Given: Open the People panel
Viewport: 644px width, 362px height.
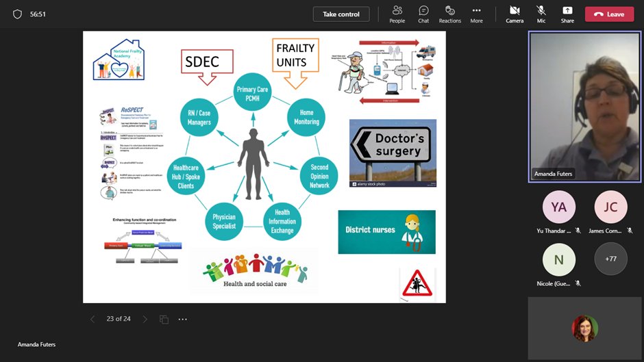Looking at the screenshot, I should tap(397, 14).
